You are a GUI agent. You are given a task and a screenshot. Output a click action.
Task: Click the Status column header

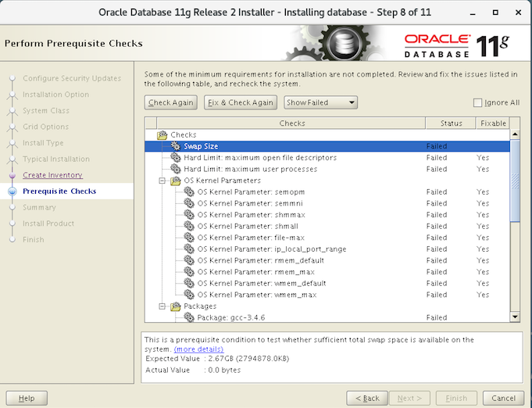[x=451, y=123]
